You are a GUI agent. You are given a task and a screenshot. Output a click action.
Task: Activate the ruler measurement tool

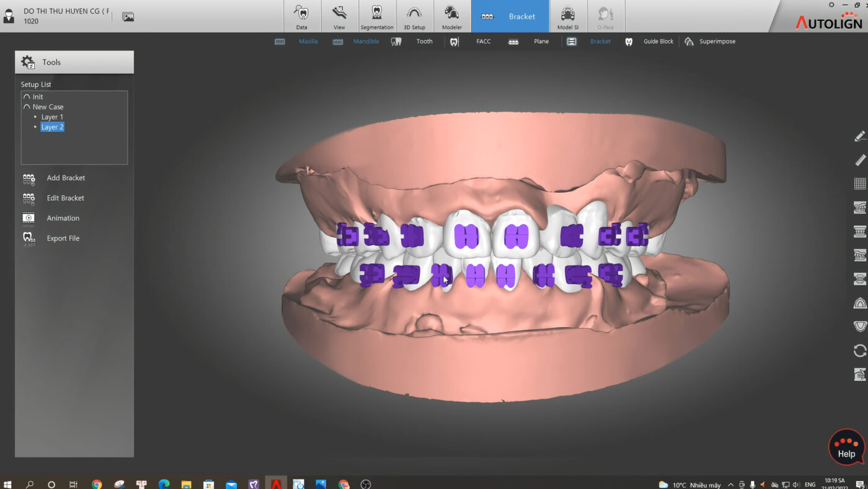859,160
